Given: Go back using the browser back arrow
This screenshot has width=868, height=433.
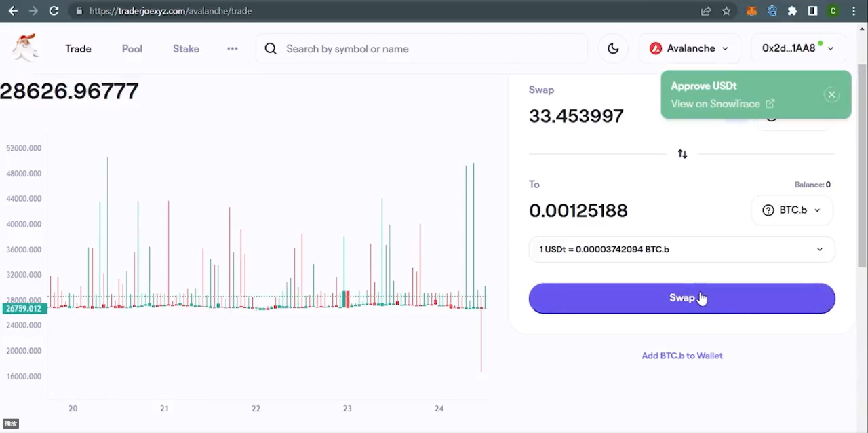Looking at the screenshot, I should 13,11.
